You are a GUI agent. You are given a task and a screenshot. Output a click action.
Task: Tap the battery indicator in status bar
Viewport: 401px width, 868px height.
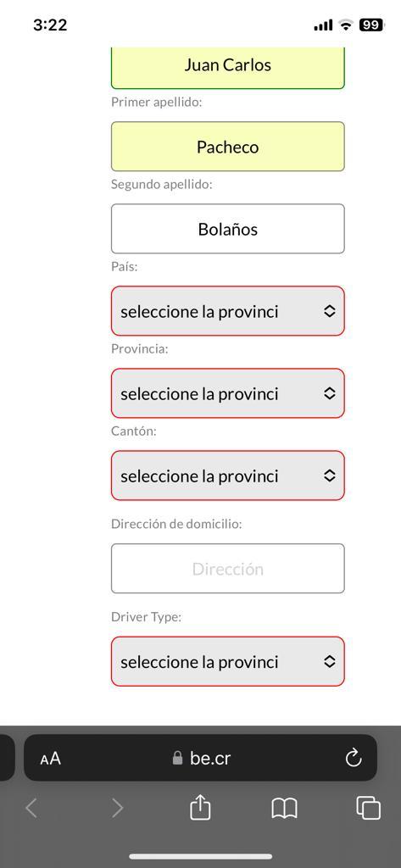(371, 25)
